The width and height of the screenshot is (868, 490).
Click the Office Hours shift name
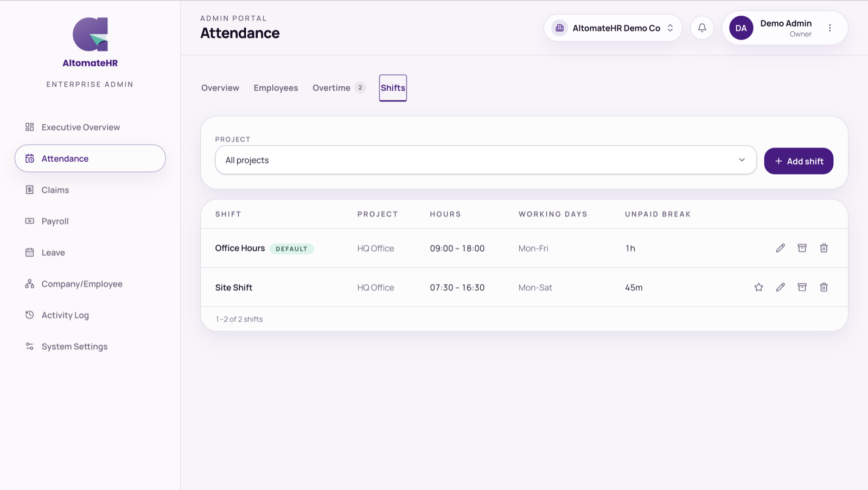(240, 248)
